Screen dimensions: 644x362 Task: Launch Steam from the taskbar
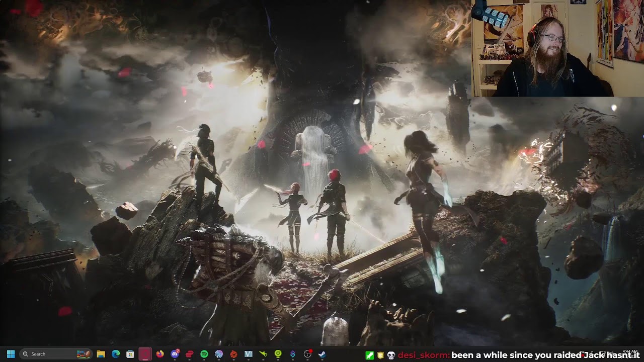click(x=323, y=354)
